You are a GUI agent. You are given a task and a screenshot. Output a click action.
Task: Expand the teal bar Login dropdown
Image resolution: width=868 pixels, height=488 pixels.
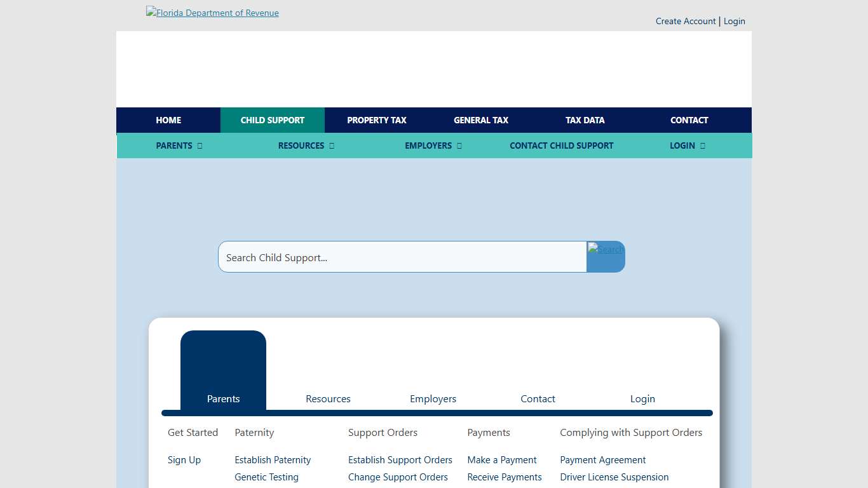click(x=687, y=146)
